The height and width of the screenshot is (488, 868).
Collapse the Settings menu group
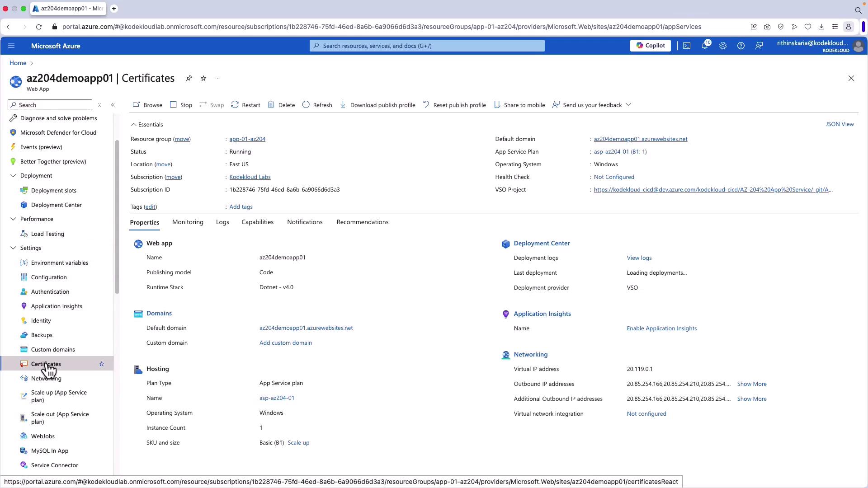pyautogui.click(x=13, y=248)
